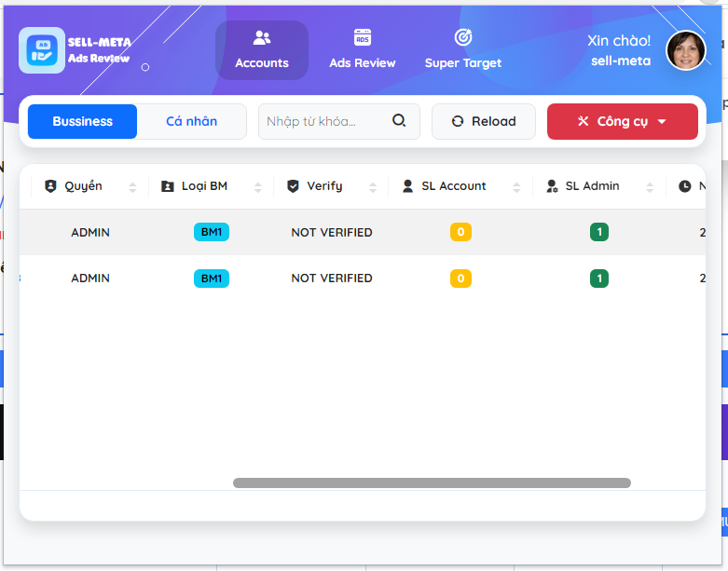Click the horizontal table scrollbar
Screen dimensions: 728x571
tap(432, 483)
